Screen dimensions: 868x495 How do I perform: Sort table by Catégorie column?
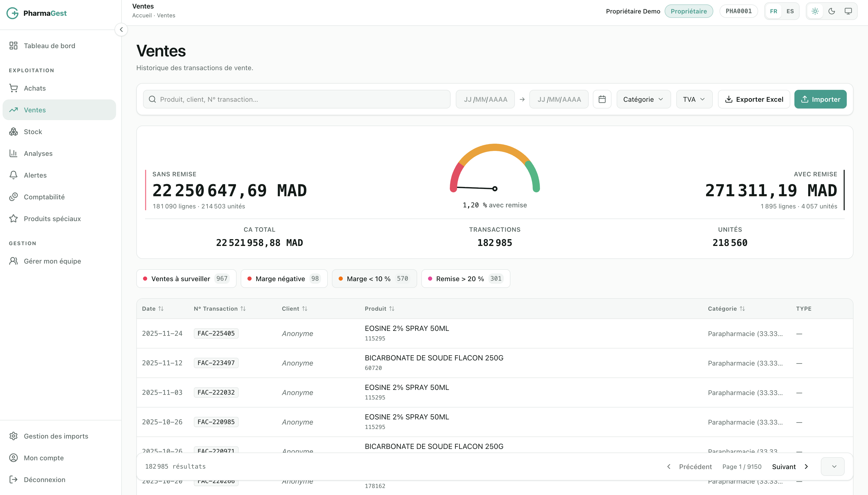[727, 309]
